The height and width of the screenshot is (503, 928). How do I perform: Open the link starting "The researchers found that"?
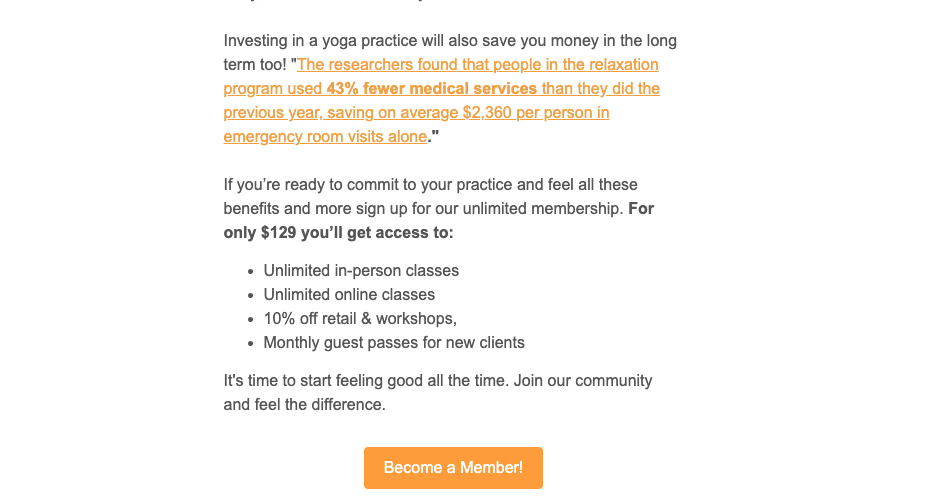(x=478, y=65)
